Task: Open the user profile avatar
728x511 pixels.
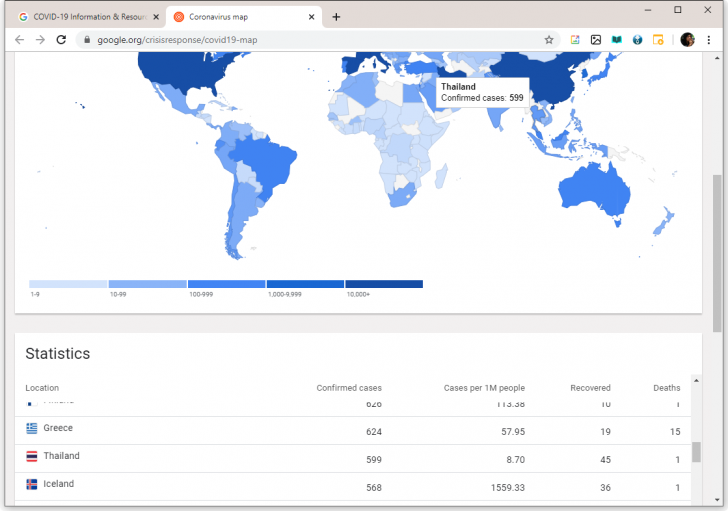Action: point(688,40)
